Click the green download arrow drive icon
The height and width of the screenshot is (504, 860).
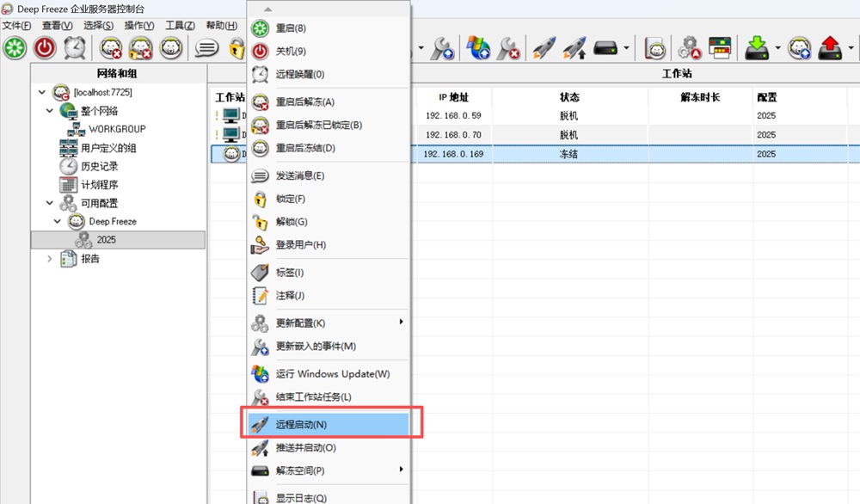point(757,48)
